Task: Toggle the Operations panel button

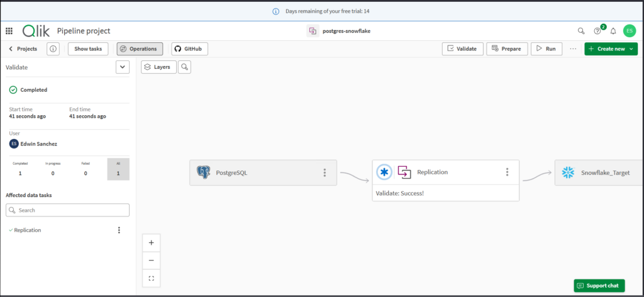Action: [140, 49]
